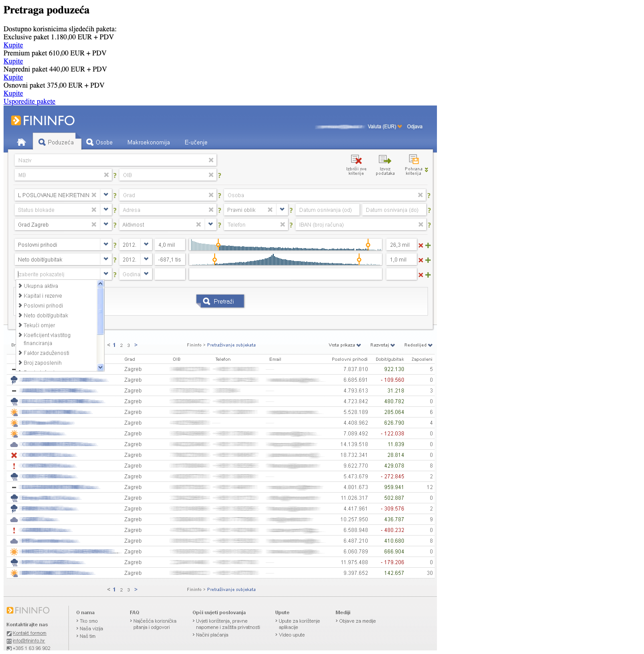
Task: Click red X status icon in 18.732.341 row
Action: click(14, 455)
